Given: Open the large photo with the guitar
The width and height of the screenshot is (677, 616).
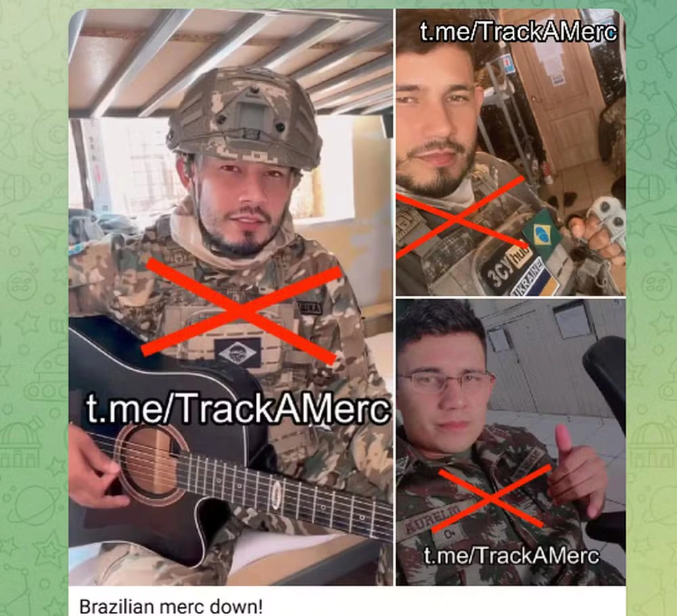Looking at the screenshot, I should click(231, 297).
